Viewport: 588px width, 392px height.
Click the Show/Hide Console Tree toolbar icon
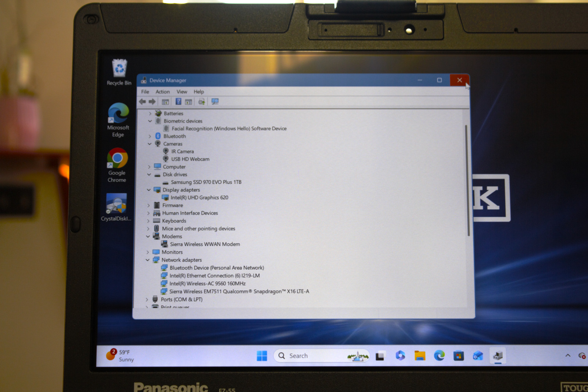[165, 102]
